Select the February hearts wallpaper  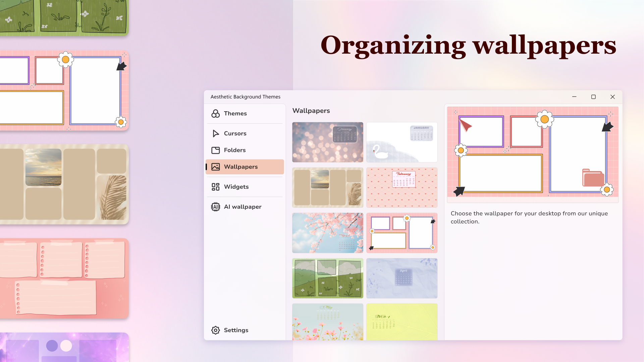402,187
